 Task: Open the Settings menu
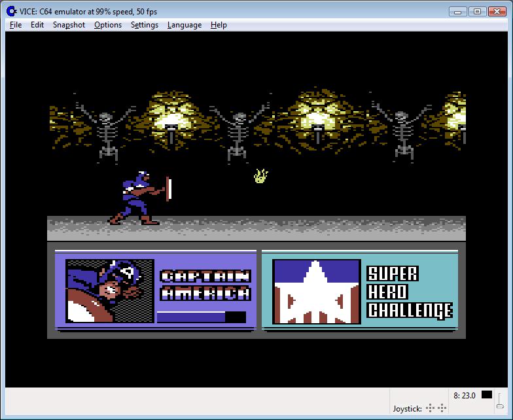(144, 25)
